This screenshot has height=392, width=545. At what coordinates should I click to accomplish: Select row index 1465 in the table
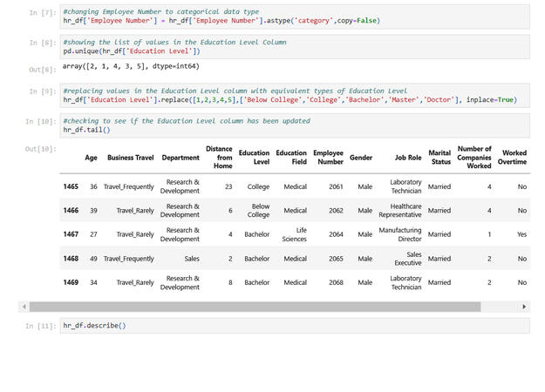(71, 186)
